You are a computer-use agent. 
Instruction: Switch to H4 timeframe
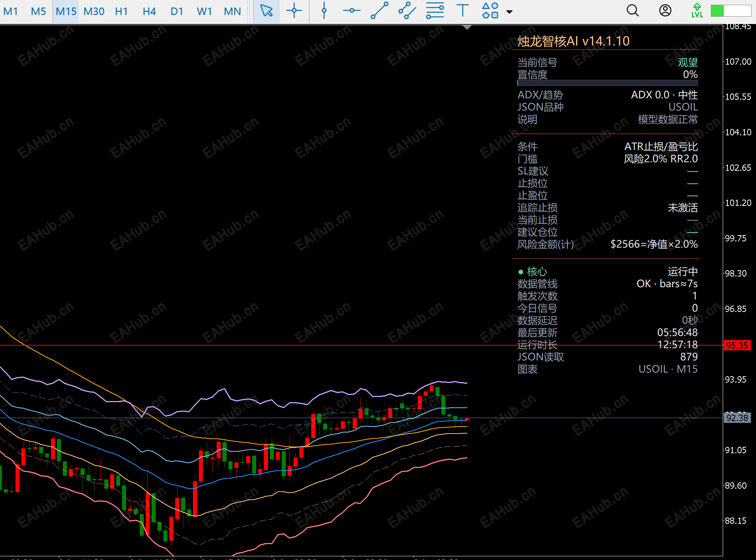tap(149, 11)
